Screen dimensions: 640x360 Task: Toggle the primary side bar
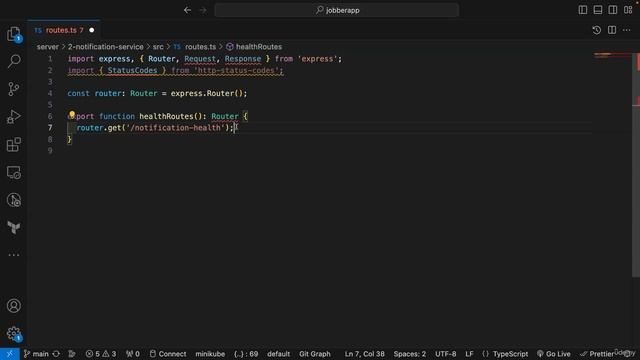pos(583,10)
